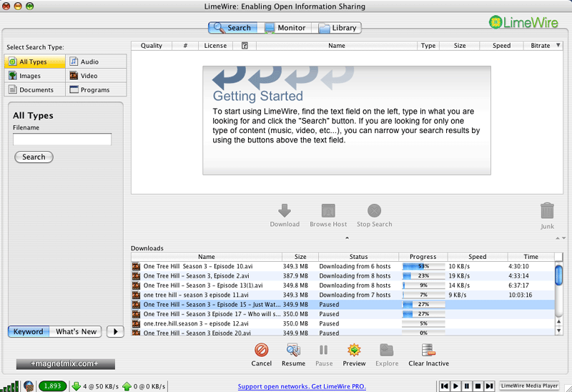Screen dimensions: 572x392
Task: Skip to next track in media player
Action: (x=489, y=386)
